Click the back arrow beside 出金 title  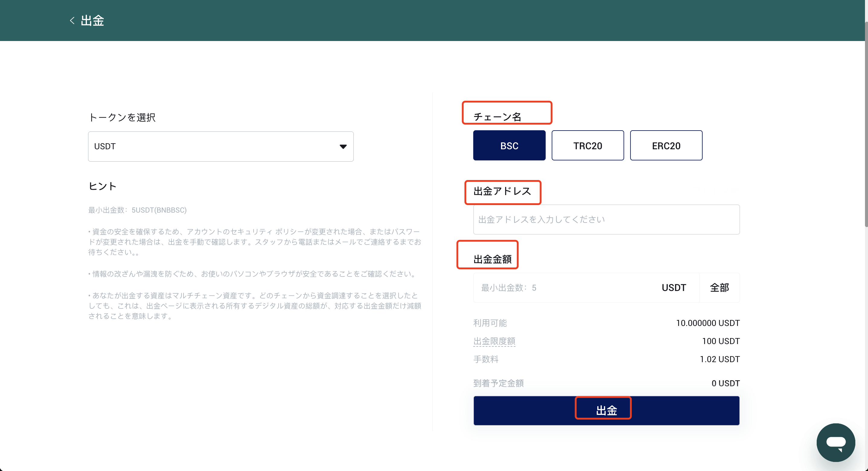(x=72, y=21)
